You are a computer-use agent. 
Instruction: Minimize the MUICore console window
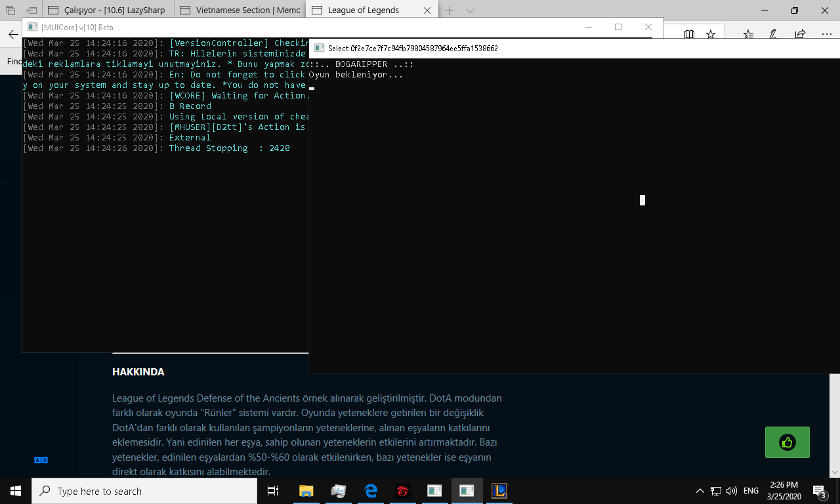point(588,27)
